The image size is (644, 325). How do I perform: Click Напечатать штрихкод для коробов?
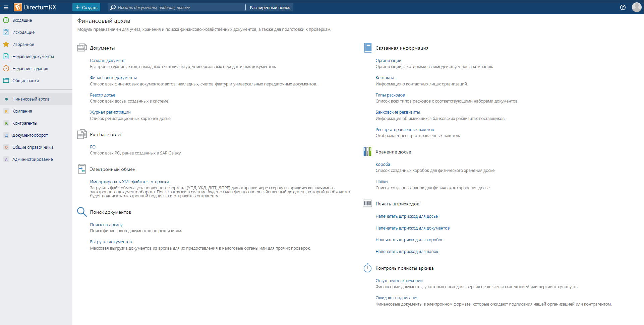(x=409, y=240)
